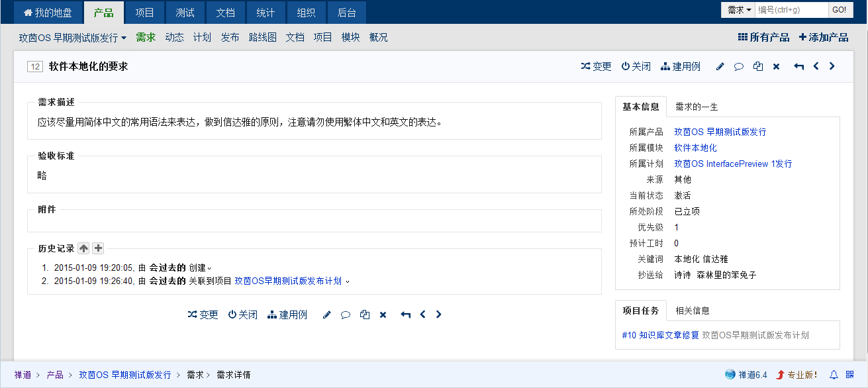Open the 路线图 submenu item

point(263,38)
